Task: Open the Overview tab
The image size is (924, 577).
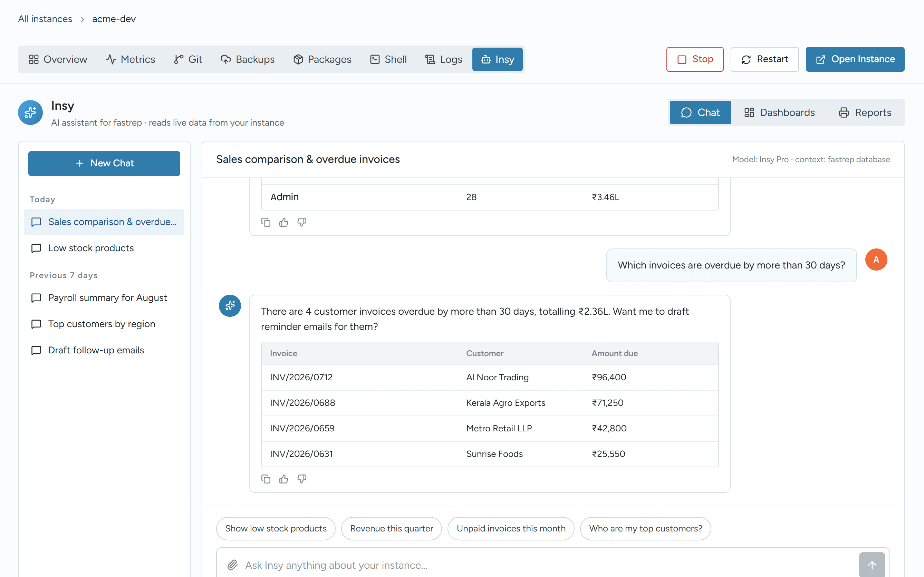Action: pyautogui.click(x=58, y=59)
